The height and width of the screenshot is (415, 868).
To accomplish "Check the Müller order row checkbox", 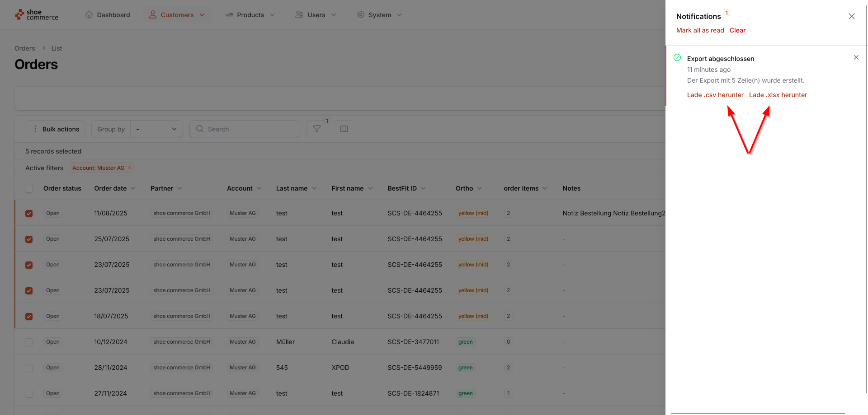I will click(x=29, y=342).
